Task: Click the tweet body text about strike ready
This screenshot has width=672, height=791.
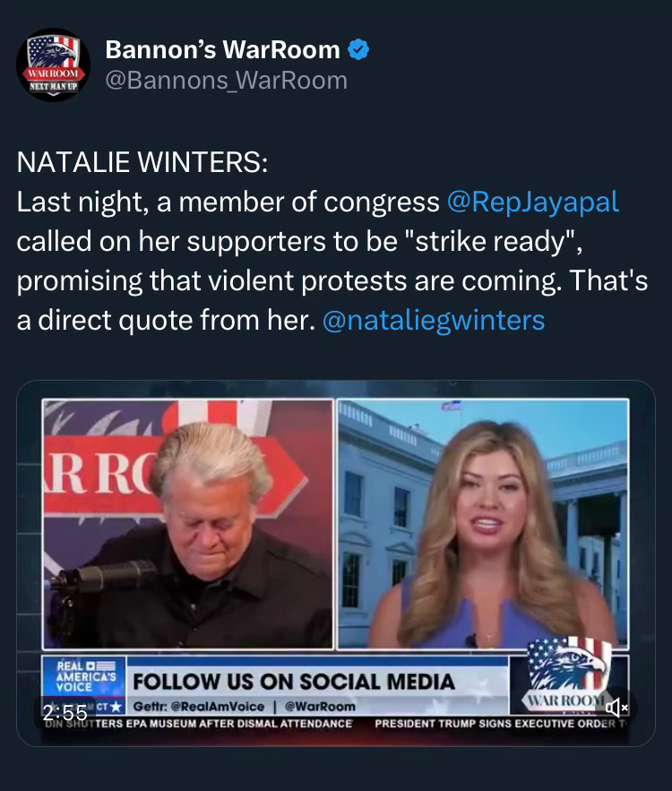Action: [x=332, y=261]
